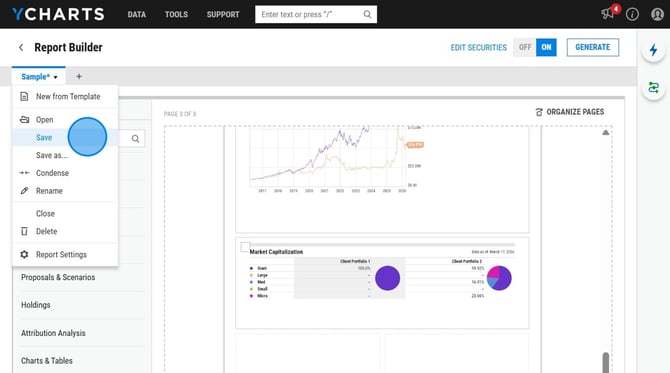Switch Edit Securities to OFF

click(x=525, y=47)
